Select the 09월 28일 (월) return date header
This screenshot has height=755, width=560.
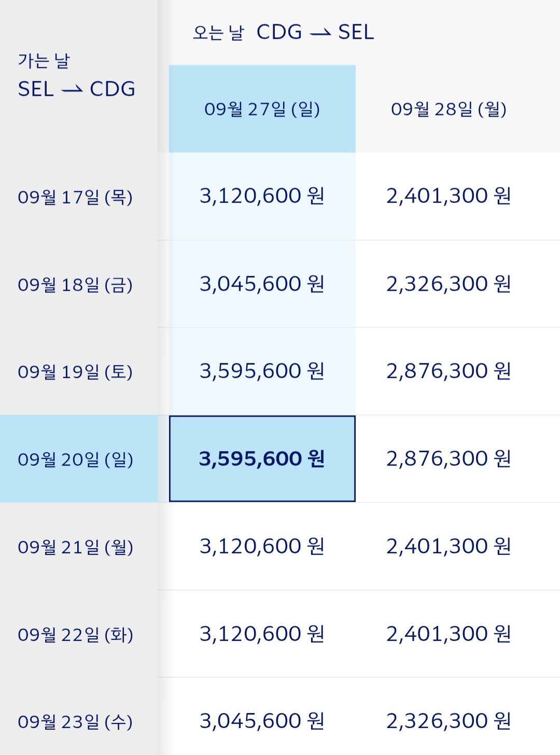tap(449, 109)
